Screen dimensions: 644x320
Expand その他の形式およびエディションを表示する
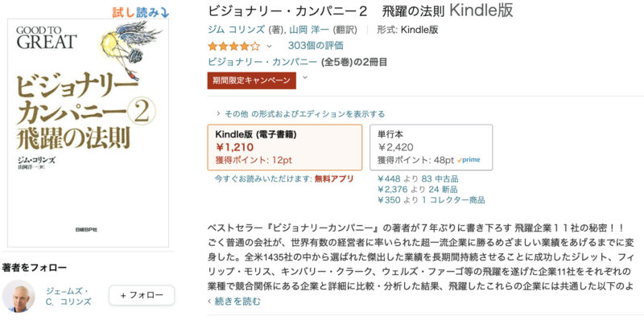coord(300,113)
